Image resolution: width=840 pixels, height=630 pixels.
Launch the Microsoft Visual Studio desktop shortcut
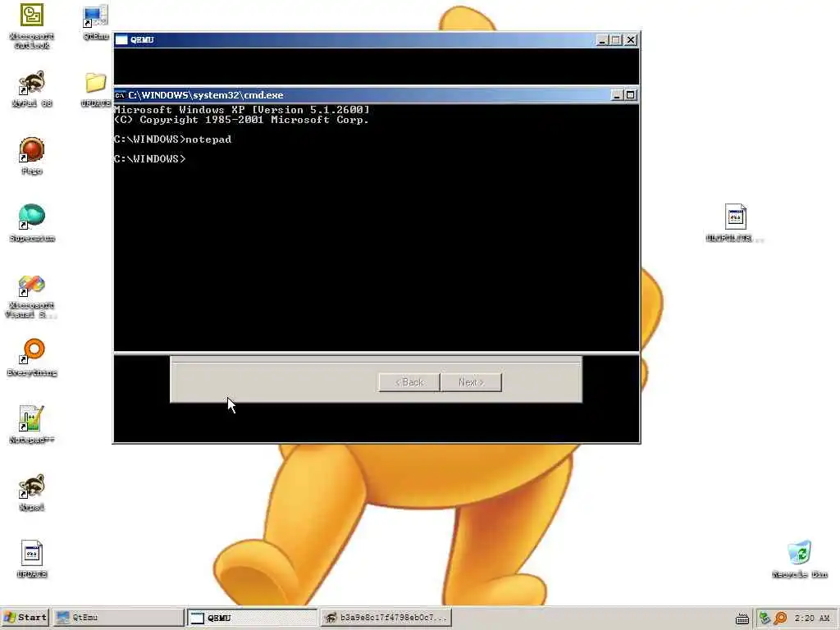click(x=32, y=285)
